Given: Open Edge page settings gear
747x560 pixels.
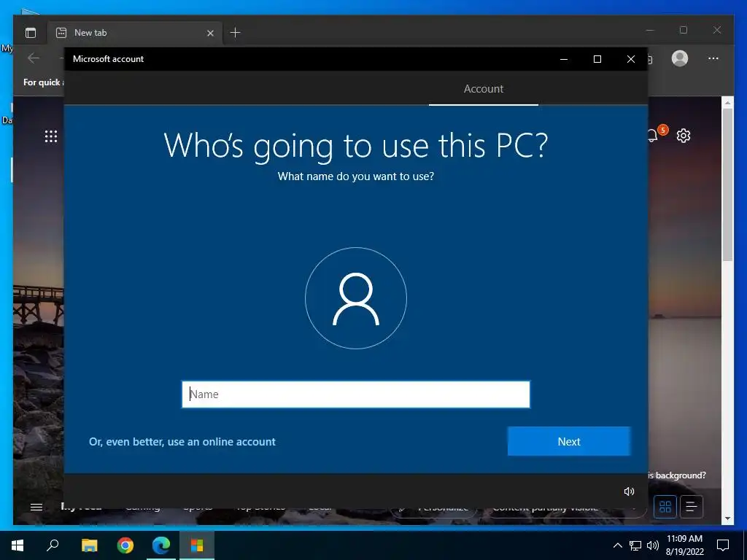Looking at the screenshot, I should coord(684,136).
